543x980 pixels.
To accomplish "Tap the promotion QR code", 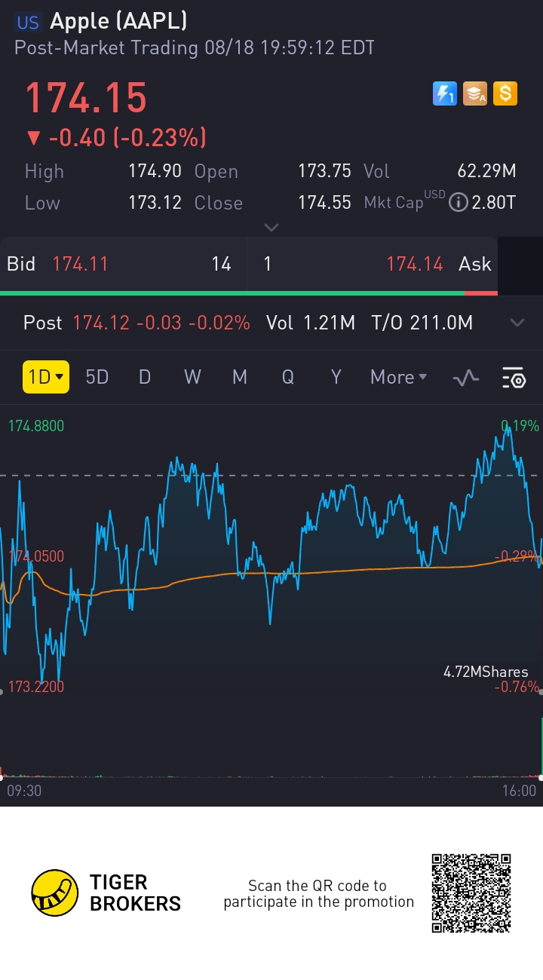I will point(471,893).
